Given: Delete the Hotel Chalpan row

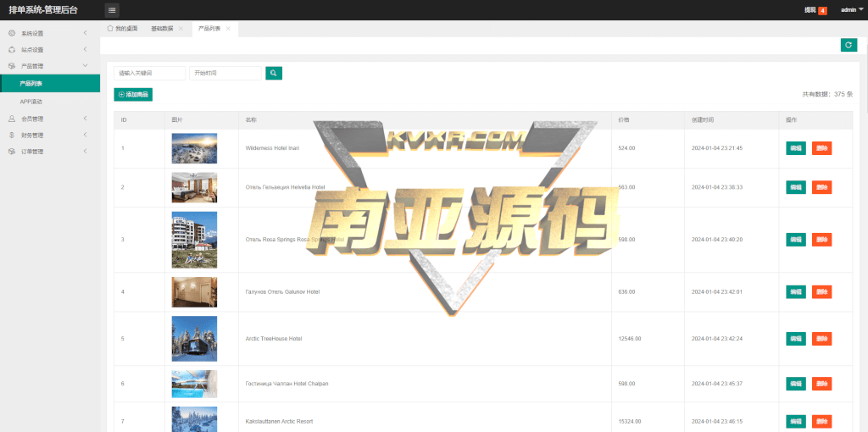Looking at the screenshot, I should (x=822, y=384).
